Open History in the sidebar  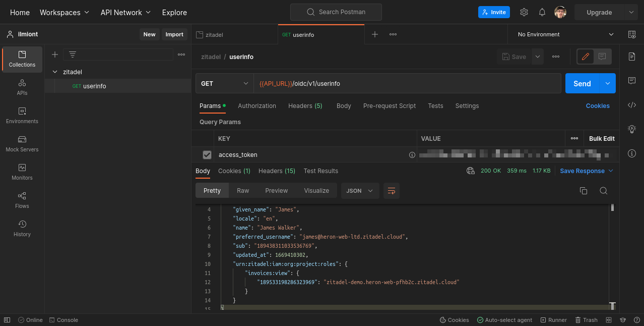coord(22,229)
